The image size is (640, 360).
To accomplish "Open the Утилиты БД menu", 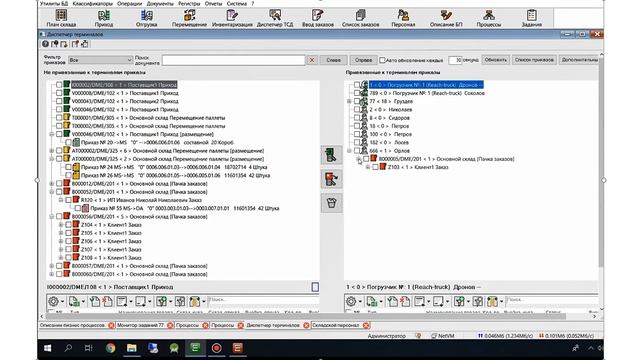I will tap(54, 4).
